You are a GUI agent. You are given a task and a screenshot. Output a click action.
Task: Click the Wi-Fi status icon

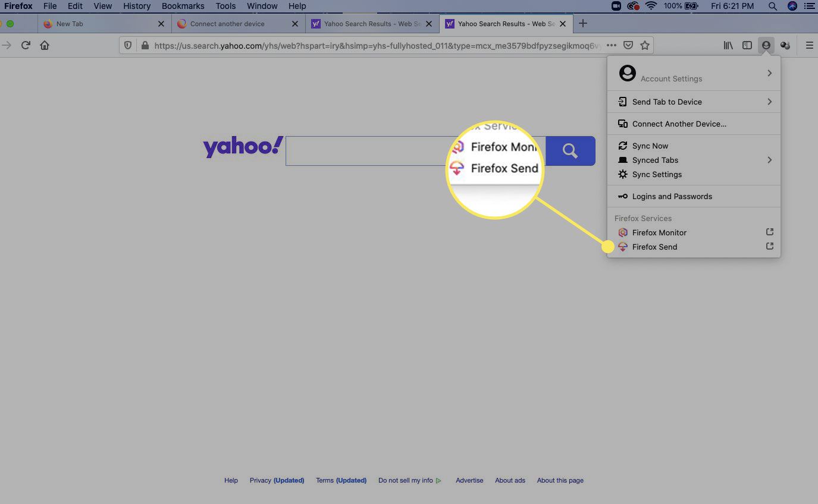point(651,6)
